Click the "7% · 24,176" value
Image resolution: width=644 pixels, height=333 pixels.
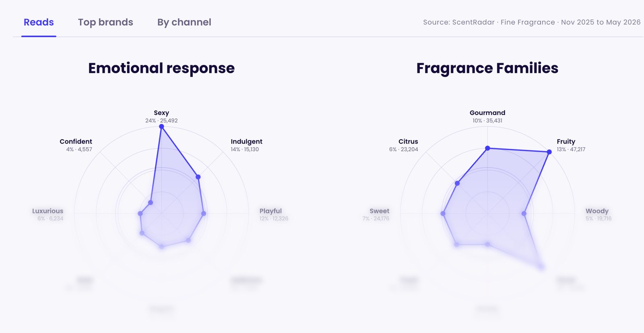tap(376, 218)
